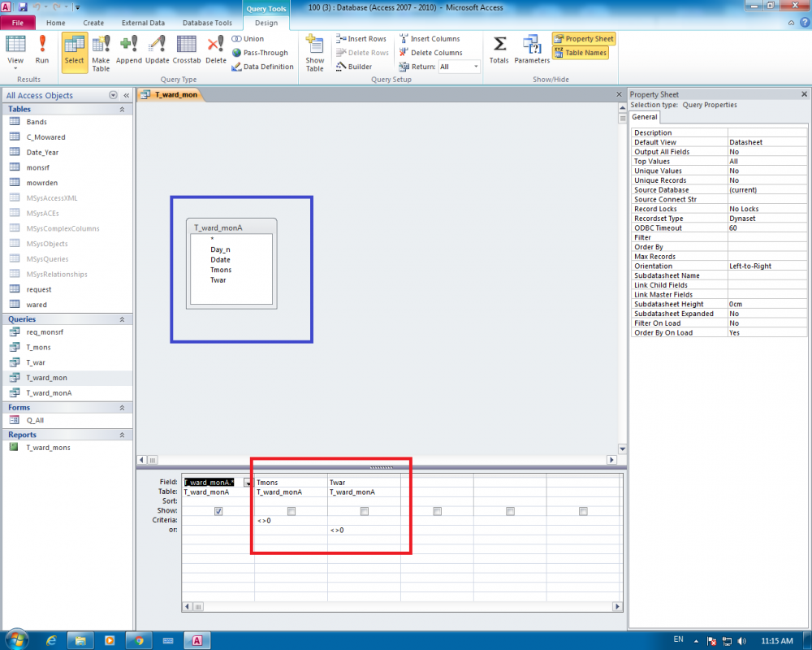Insert Rows into the query grid

(361, 39)
